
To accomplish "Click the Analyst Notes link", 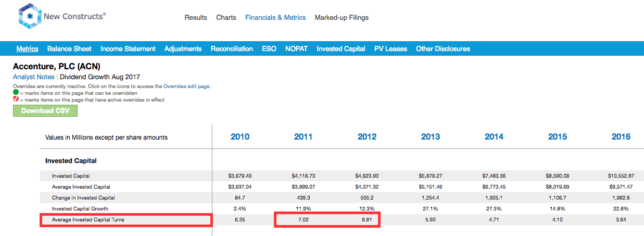I will 35,77.
